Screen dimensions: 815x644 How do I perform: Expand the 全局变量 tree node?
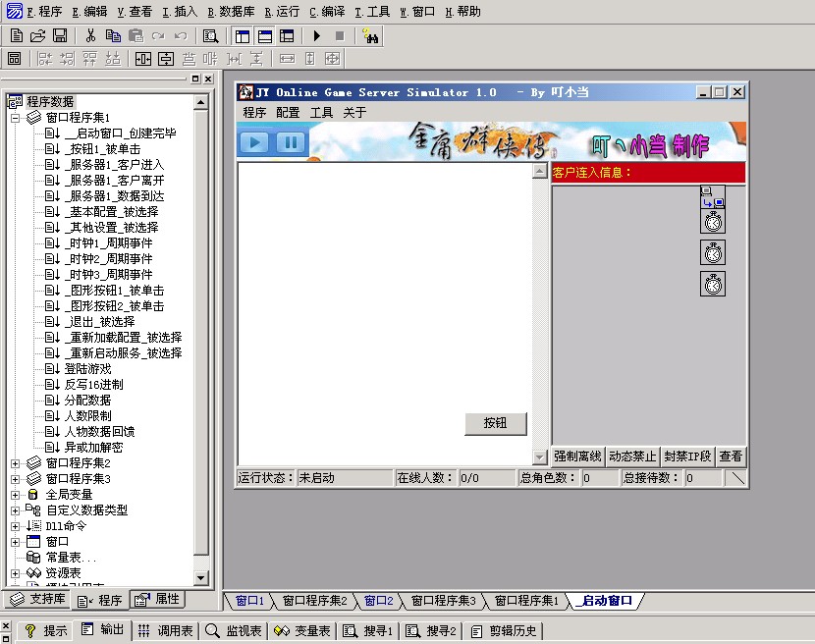[x=16, y=495]
